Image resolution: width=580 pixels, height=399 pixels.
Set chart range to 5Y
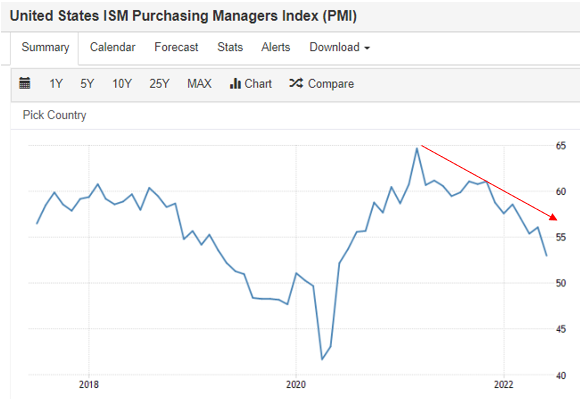(x=87, y=84)
